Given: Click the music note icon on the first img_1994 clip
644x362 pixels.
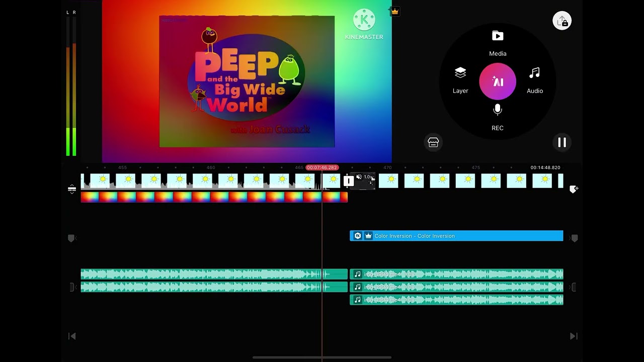Looking at the screenshot, I should tap(357, 274).
